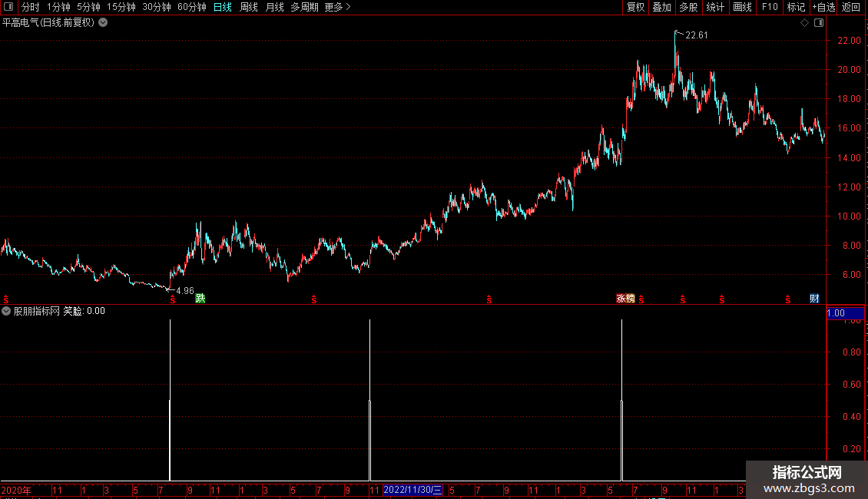Image resolution: width=868 pixels, height=499 pixels.
Task: Switch to 日线 daily chart
Action: pos(223,7)
